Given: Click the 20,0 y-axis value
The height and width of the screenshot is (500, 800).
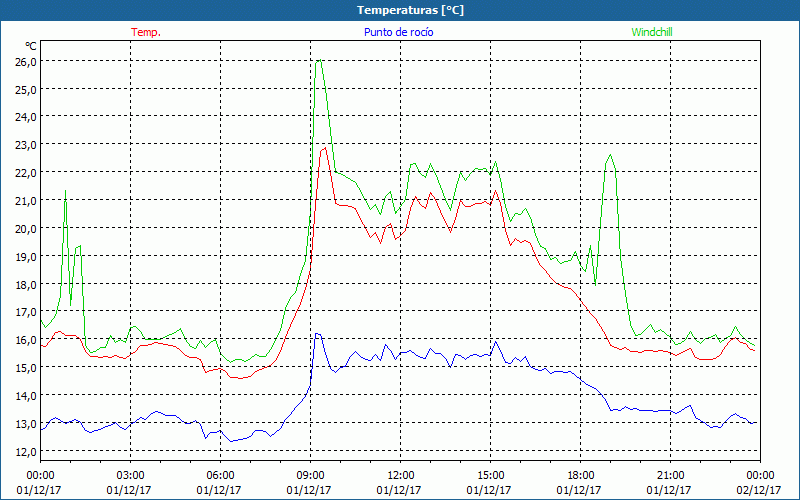Looking at the screenshot, I should (26, 228).
